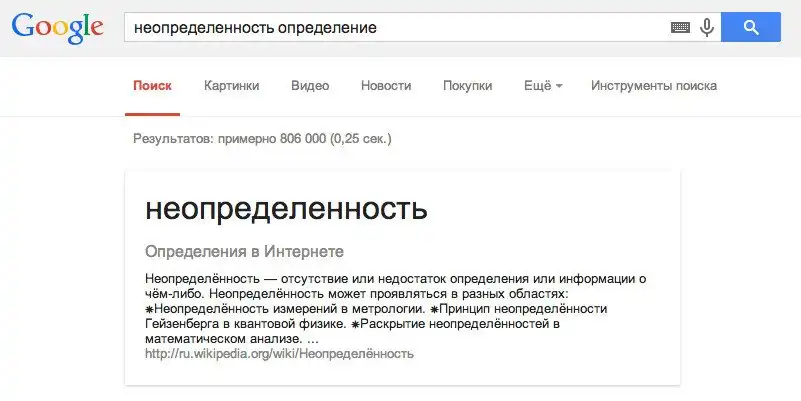
Task: Start voice search with the microphone
Action: pos(707,28)
